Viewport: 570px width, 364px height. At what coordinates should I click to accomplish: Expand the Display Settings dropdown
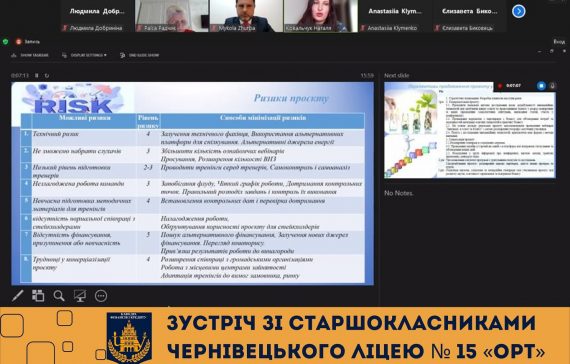[84, 55]
